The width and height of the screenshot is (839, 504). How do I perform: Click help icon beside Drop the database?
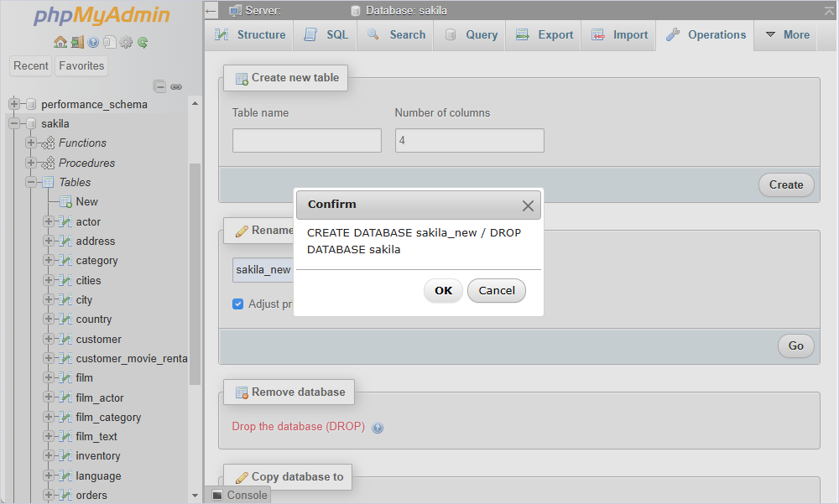tap(378, 428)
